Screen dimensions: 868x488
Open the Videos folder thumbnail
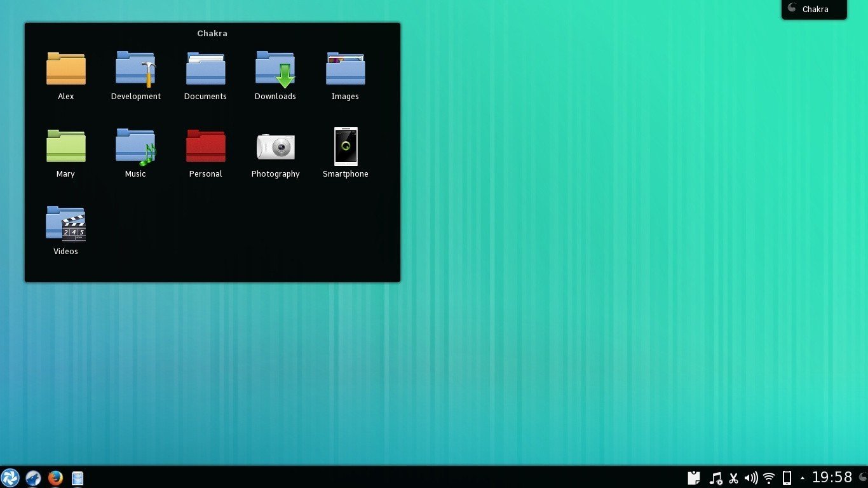65,224
